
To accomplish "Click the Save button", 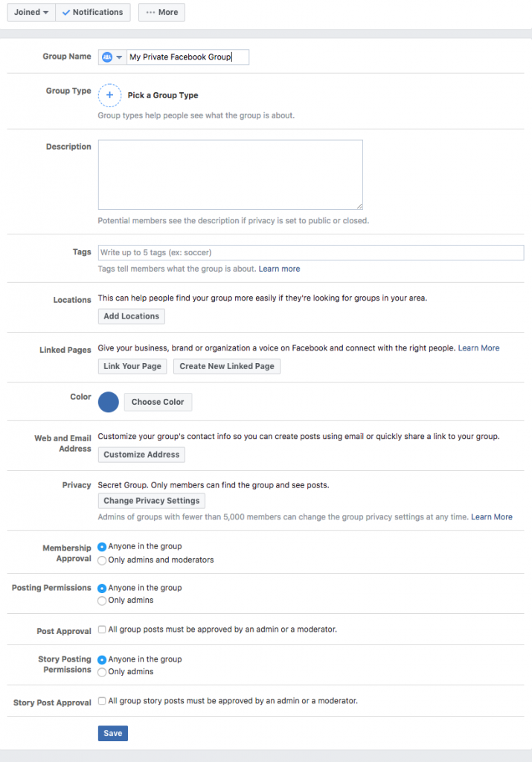I will click(112, 733).
